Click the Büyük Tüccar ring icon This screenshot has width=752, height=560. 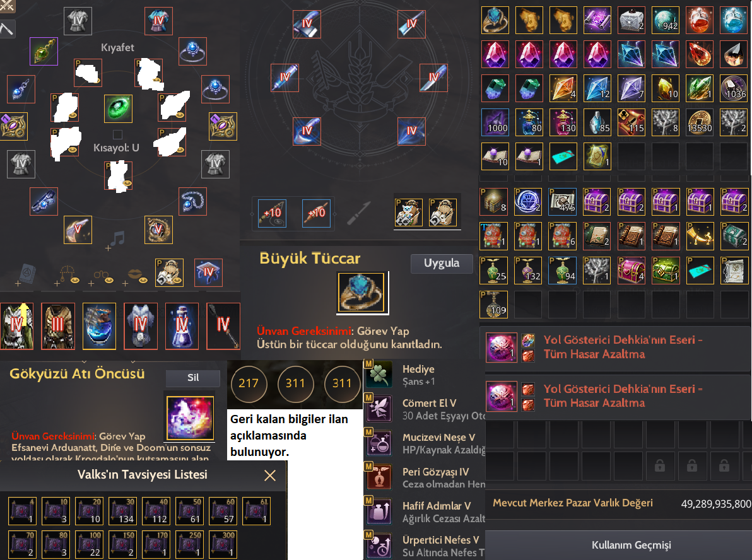(x=361, y=293)
